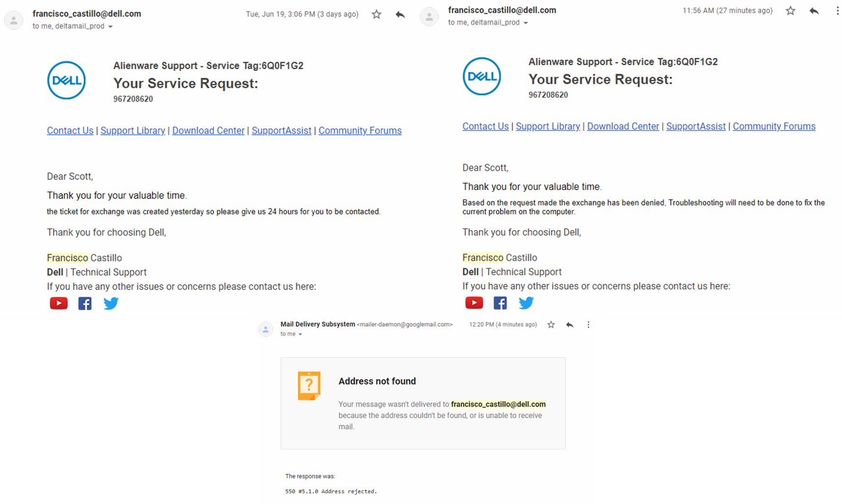
Task: Star the Mail Delivery Subsystem email
Action: (x=551, y=324)
